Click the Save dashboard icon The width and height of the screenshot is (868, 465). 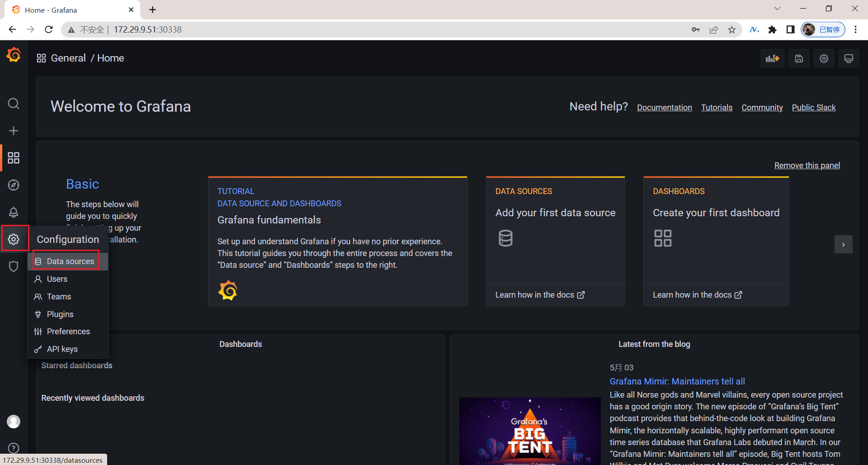(799, 58)
